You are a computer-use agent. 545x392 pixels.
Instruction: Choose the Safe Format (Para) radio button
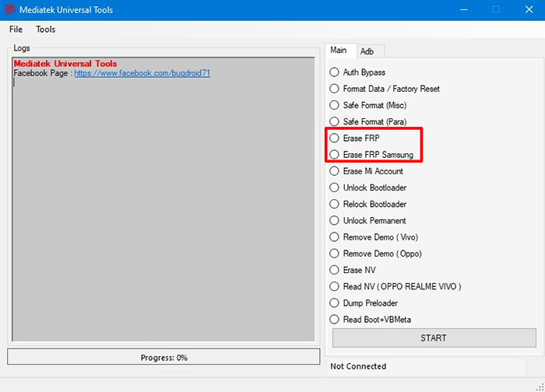[x=335, y=121]
